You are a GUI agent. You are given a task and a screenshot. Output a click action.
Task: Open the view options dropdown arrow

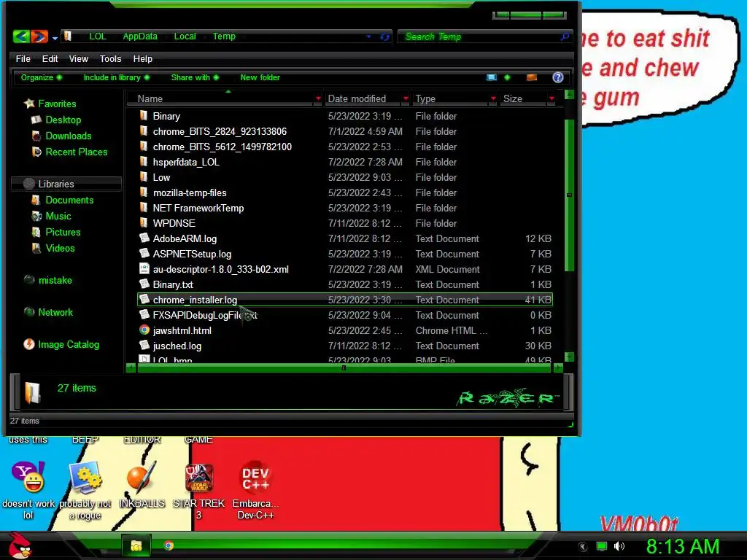pos(507,77)
